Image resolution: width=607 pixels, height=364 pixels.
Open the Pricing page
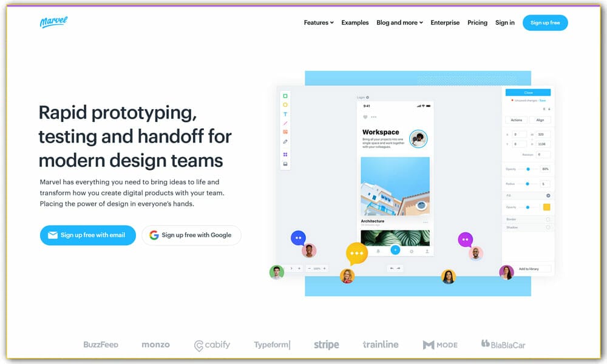tap(477, 23)
